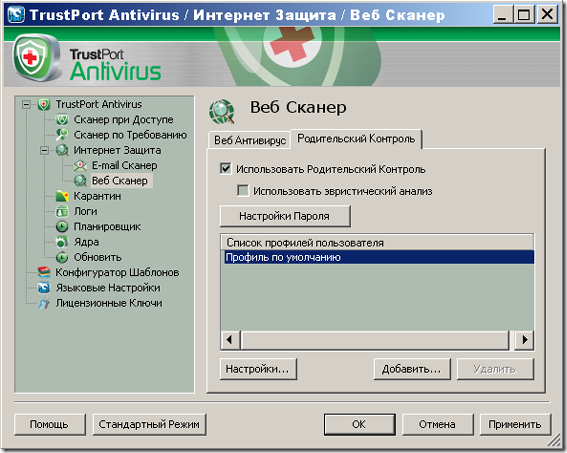Click the Карантин folder icon
This screenshot has height=453, width=567.
tap(62, 196)
